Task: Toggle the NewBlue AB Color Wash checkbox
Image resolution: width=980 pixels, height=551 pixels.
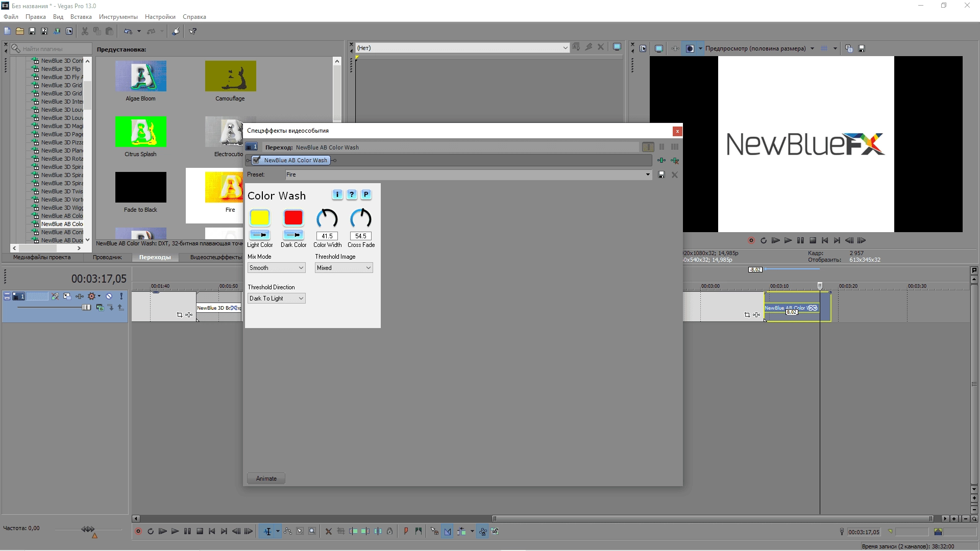Action: click(256, 160)
